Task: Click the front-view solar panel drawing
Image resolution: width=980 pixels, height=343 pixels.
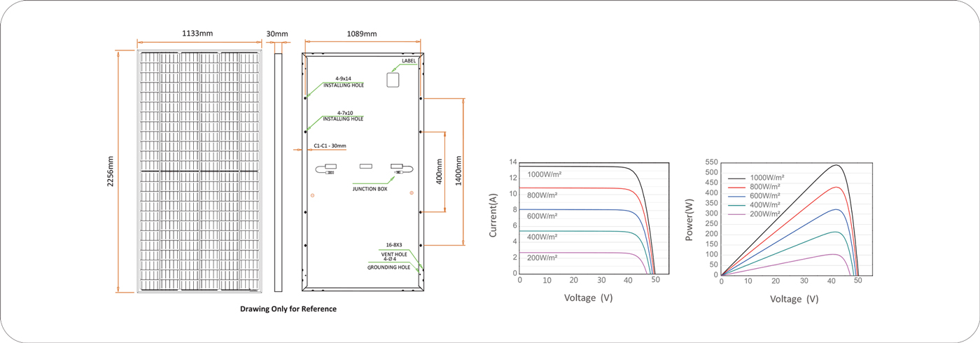Action: [199, 171]
